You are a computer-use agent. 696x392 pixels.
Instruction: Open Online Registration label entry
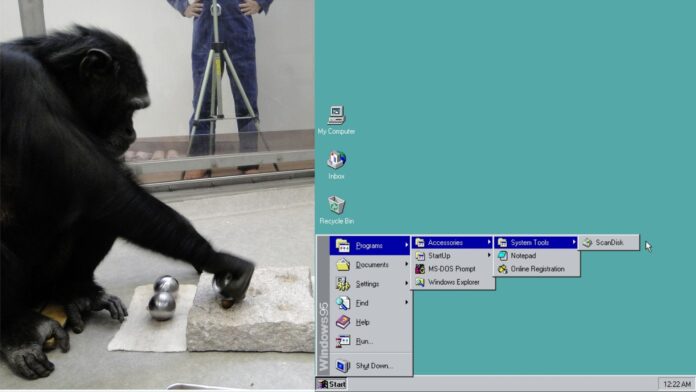tap(538, 269)
